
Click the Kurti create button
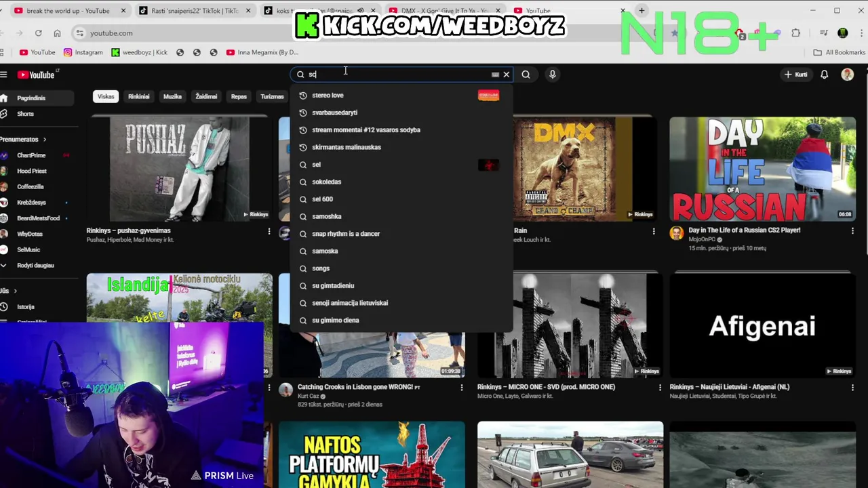pos(796,75)
